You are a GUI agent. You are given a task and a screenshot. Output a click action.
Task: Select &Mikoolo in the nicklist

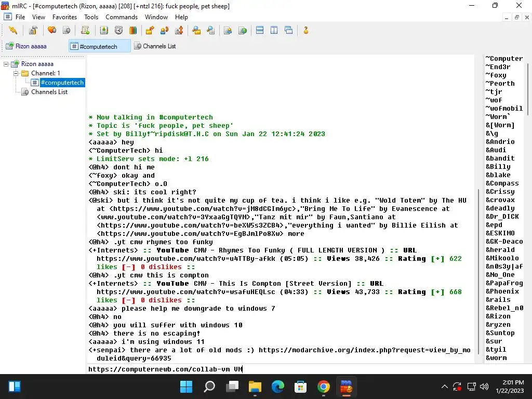(502, 258)
